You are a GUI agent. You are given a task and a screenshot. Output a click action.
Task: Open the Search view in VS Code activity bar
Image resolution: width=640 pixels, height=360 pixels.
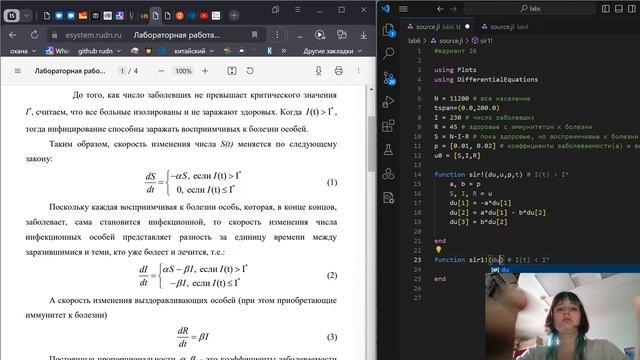[389, 53]
